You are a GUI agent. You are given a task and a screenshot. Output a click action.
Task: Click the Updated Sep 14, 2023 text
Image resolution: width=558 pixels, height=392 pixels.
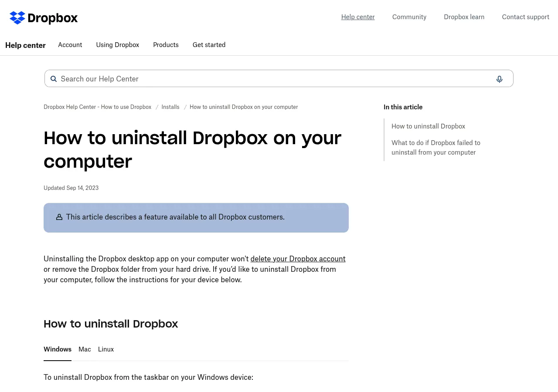(71, 188)
